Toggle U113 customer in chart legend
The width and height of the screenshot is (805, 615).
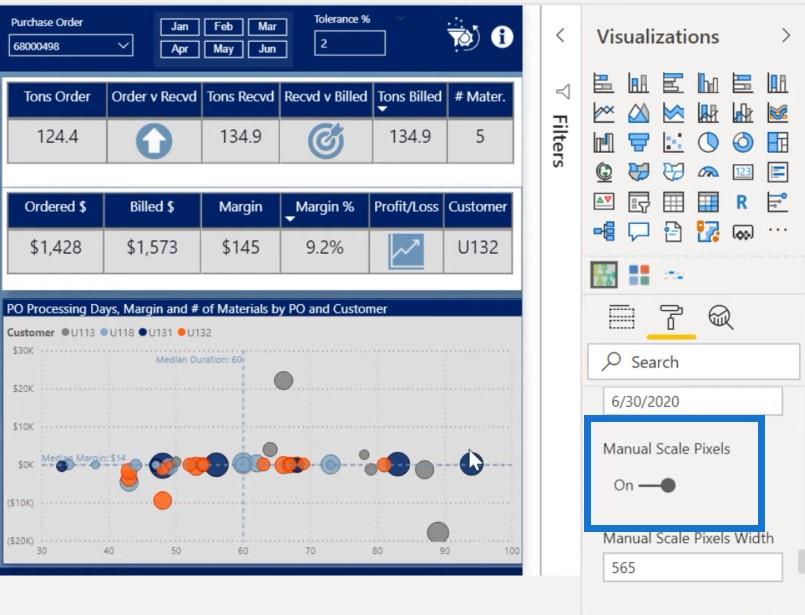coord(79,332)
